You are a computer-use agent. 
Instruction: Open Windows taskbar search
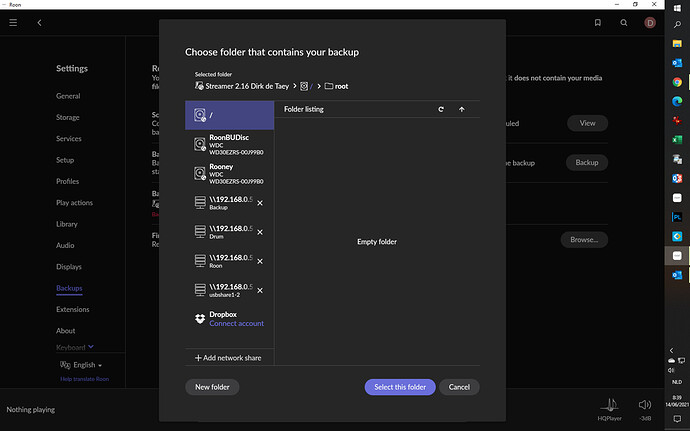677,25
